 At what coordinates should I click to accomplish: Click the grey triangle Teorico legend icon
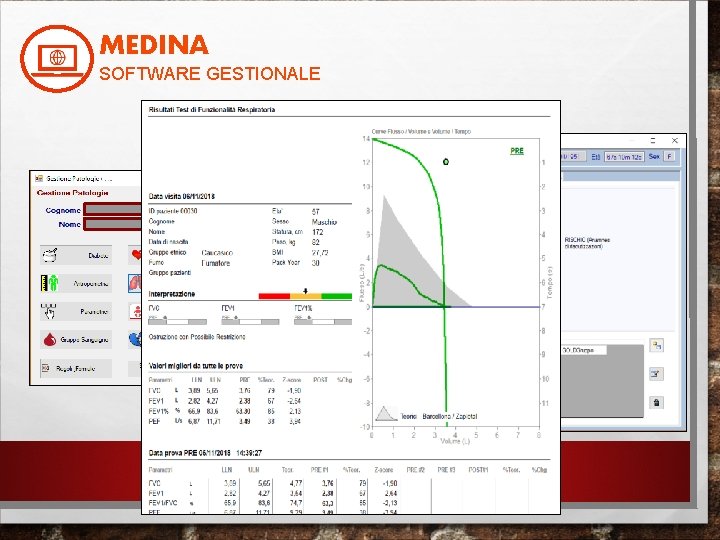386,414
